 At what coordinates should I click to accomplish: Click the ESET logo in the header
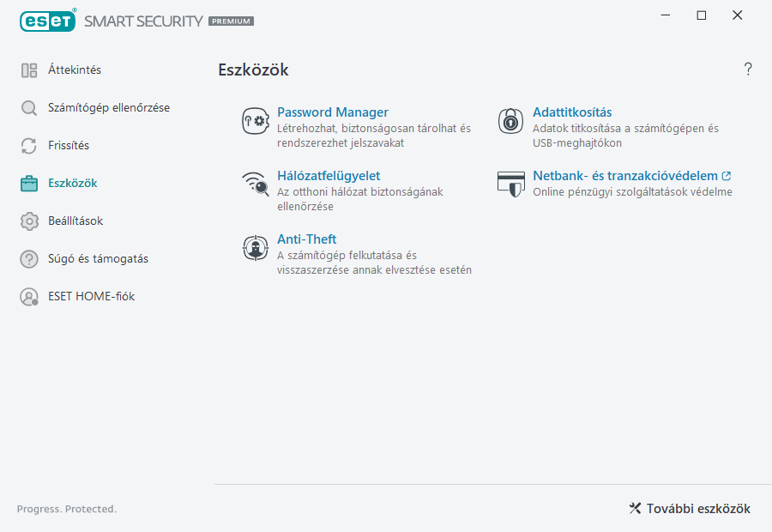[x=47, y=21]
